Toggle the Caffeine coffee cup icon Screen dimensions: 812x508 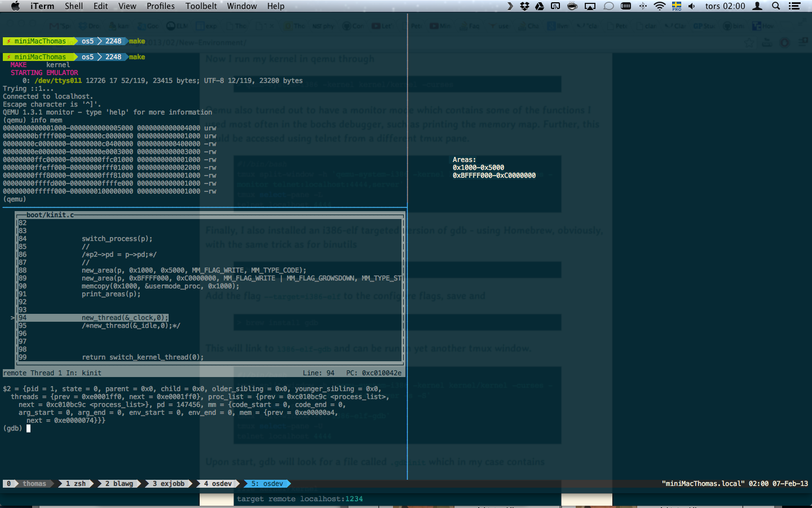(x=572, y=6)
